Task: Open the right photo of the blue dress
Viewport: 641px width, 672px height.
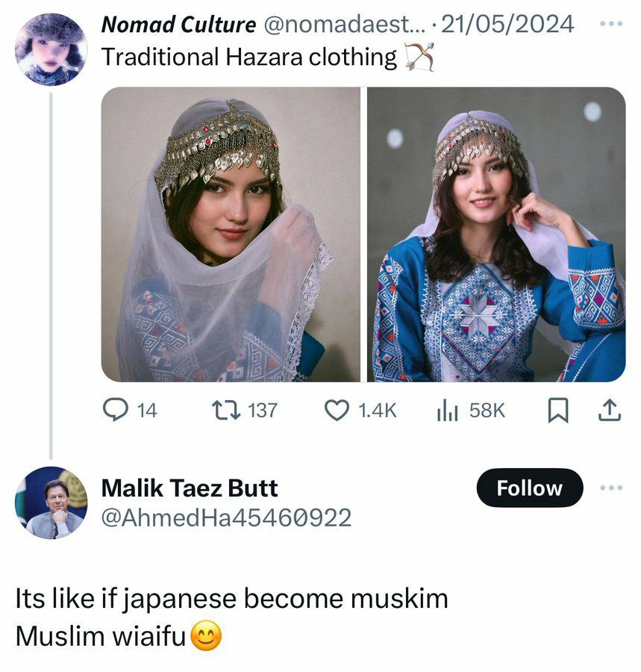Action: [x=496, y=234]
